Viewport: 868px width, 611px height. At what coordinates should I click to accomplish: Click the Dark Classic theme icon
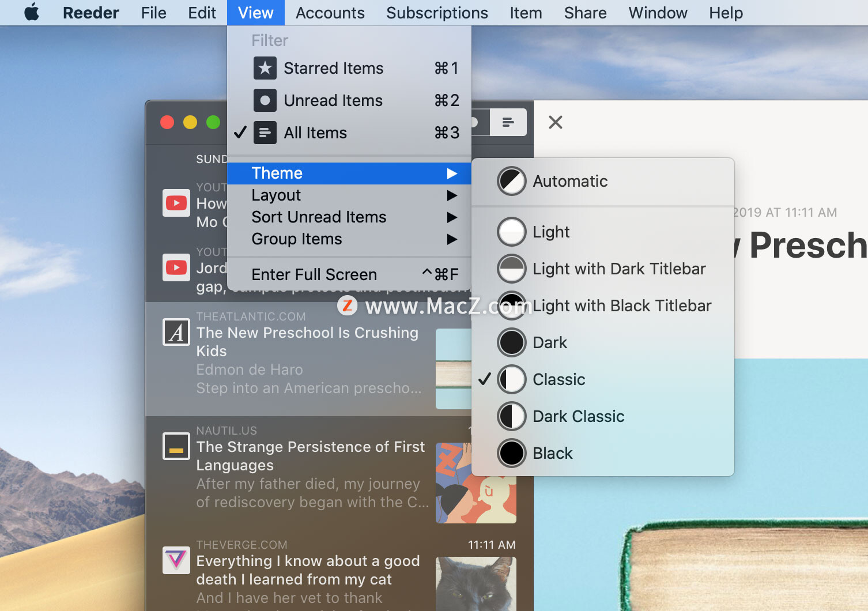coord(511,416)
